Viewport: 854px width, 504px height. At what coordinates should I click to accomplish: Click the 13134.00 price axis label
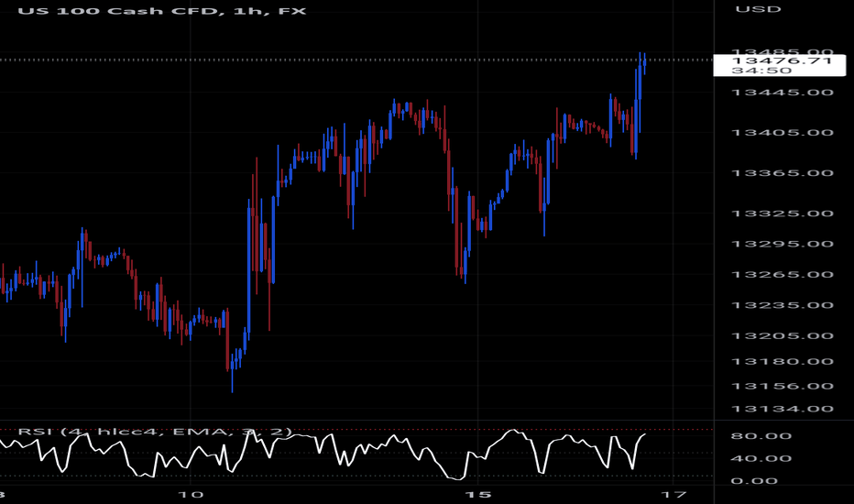(x=783, y=410)
